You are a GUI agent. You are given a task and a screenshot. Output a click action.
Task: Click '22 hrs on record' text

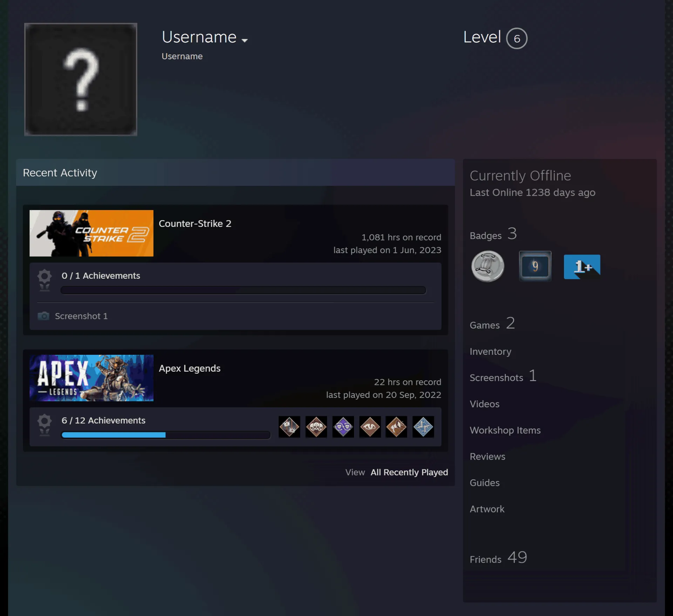(408, 382)
